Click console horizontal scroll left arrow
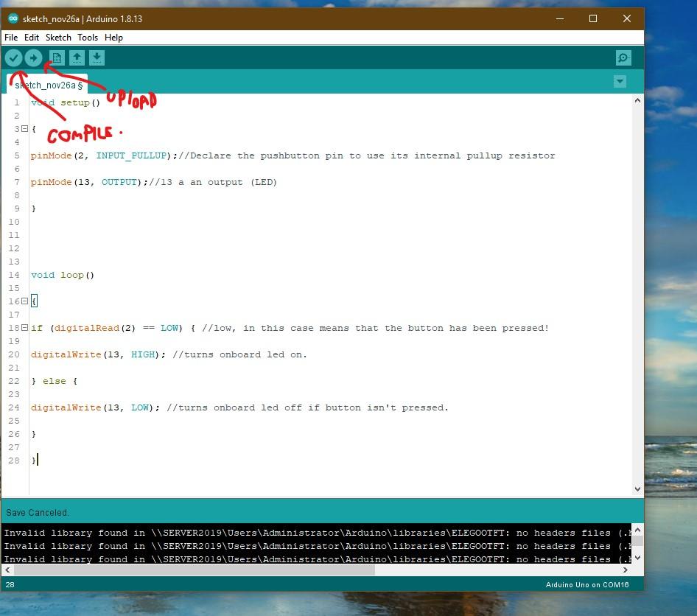 [x=7, y=570]
